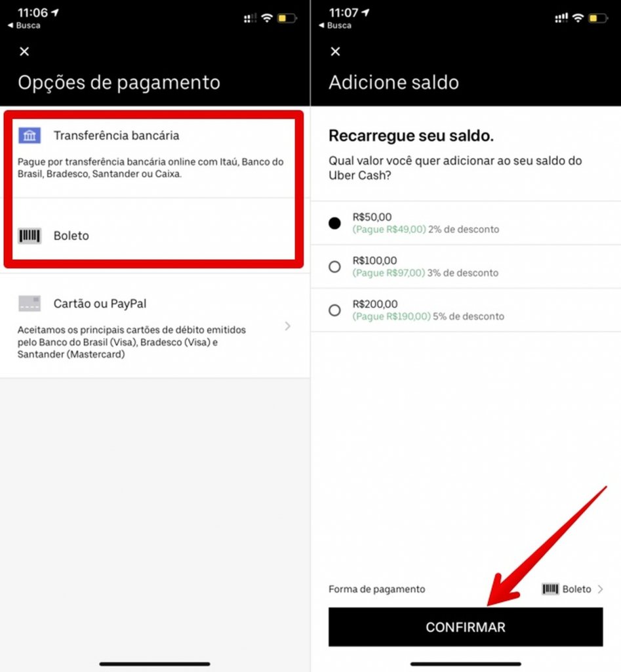This screenshot has height=672, width=621.
Task: Tap the card icon for Cartão ou PayPal
Action: (x=30, y=303)
